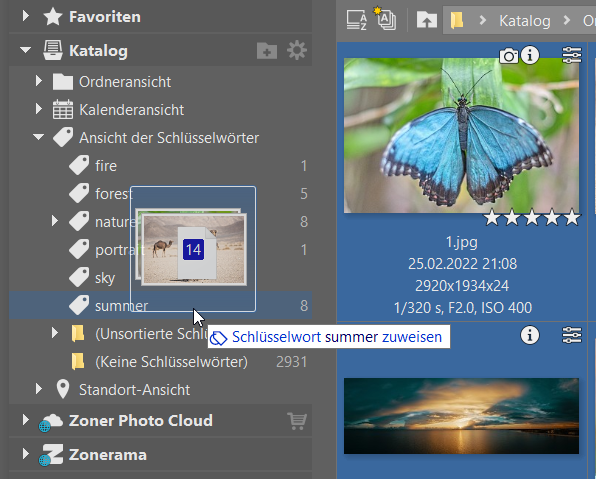Select Katalog in the breadcrumb path
Image resolution: width=596 pixels, height=479 pixels.
coord(525,21)
